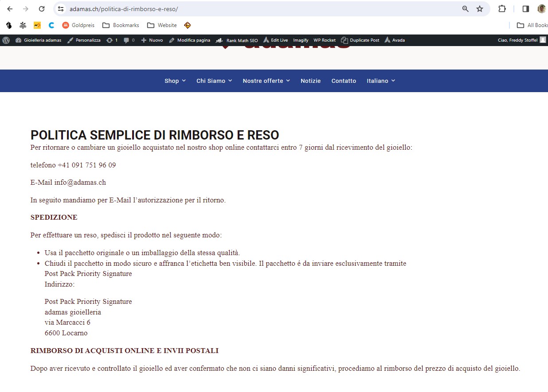Click Duplicate Post in the admin bar
The height and width of the screenshot is (392, 548).
coord(360,40)
